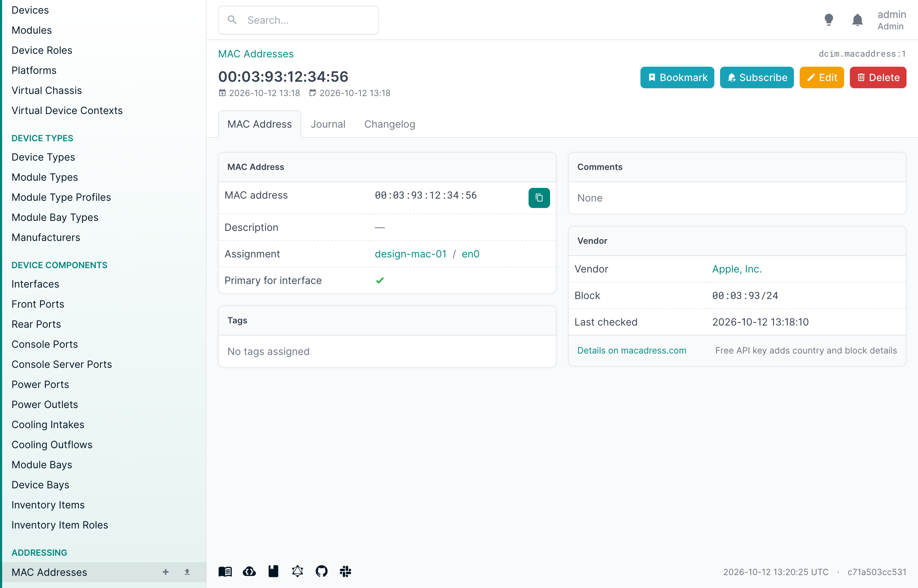Open Interfaces in the sidebar
Viewport: 918px width, 588px height.
35,284
